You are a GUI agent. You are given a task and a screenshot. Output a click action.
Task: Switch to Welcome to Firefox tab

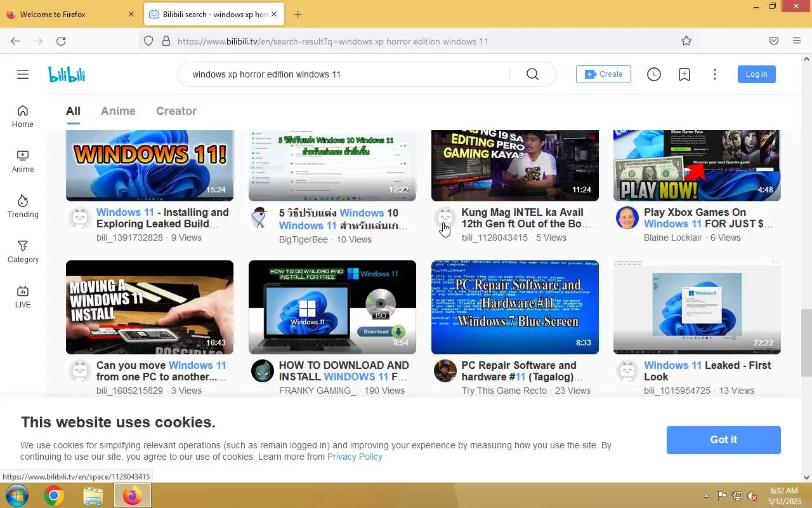[70, 14]
